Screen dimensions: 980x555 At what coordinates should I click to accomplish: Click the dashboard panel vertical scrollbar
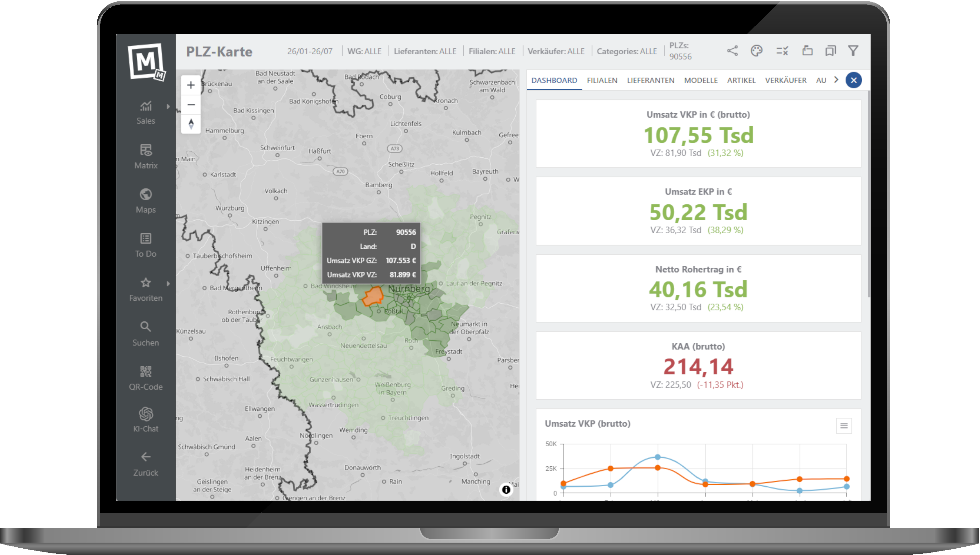click(x=869, y=195)
